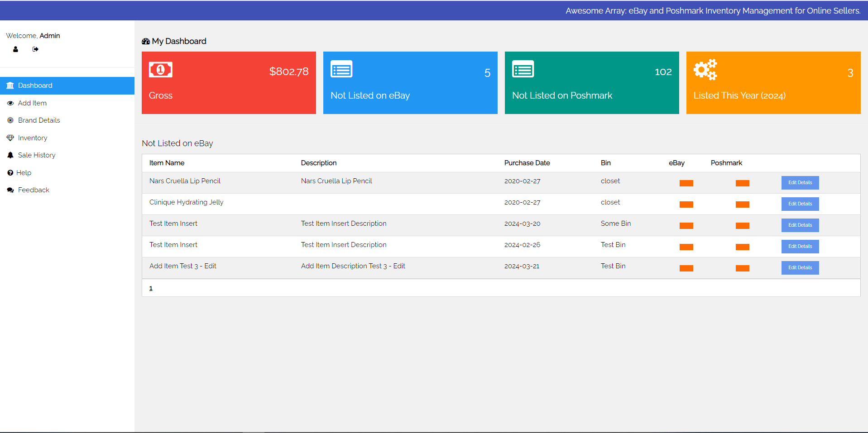This screenshot has height=433, width=868.
Task: Click the user profile icon under Welcome
Action: pos(15,49)
